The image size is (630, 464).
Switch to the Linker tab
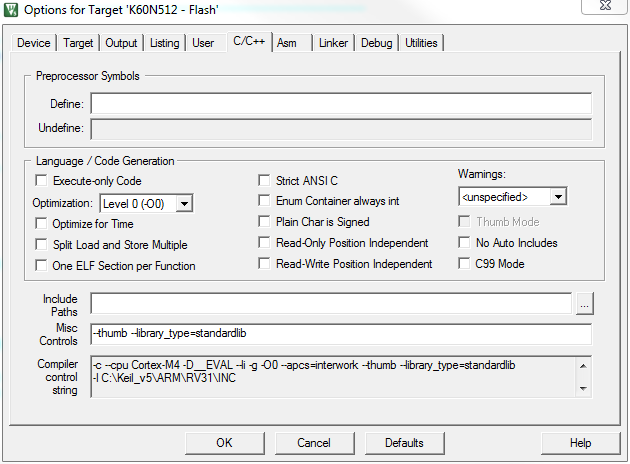click(x=333, y=43)
